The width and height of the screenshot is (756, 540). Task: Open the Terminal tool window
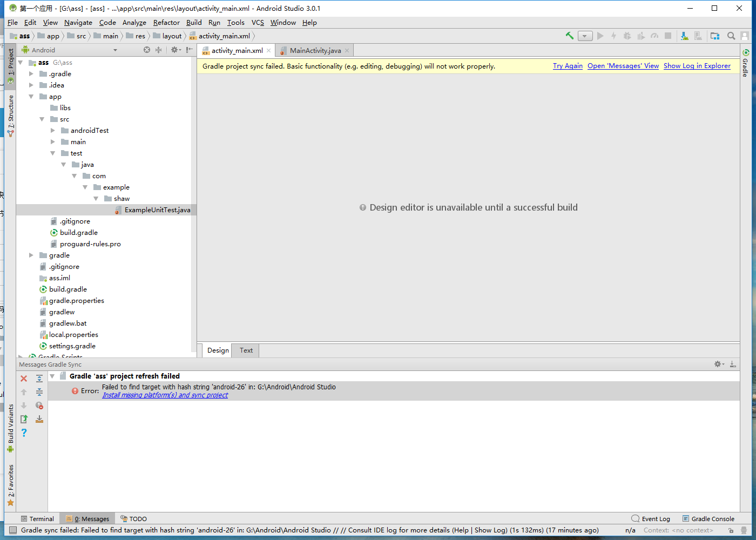(x=37, y=519)
